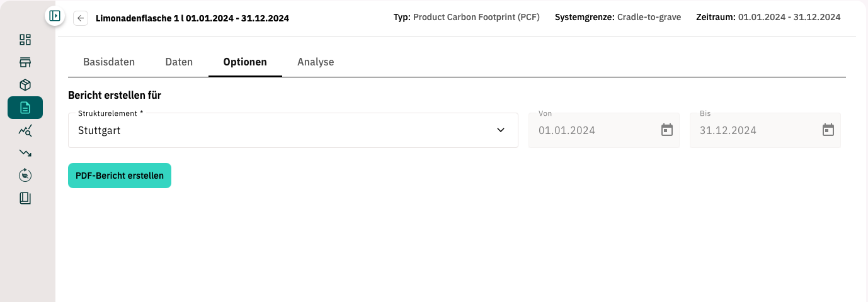This screenshot has width=868, height=302.
Task: Switch to the Basisdaten tab
Action: pyautogui.click(x=109, y=62)
